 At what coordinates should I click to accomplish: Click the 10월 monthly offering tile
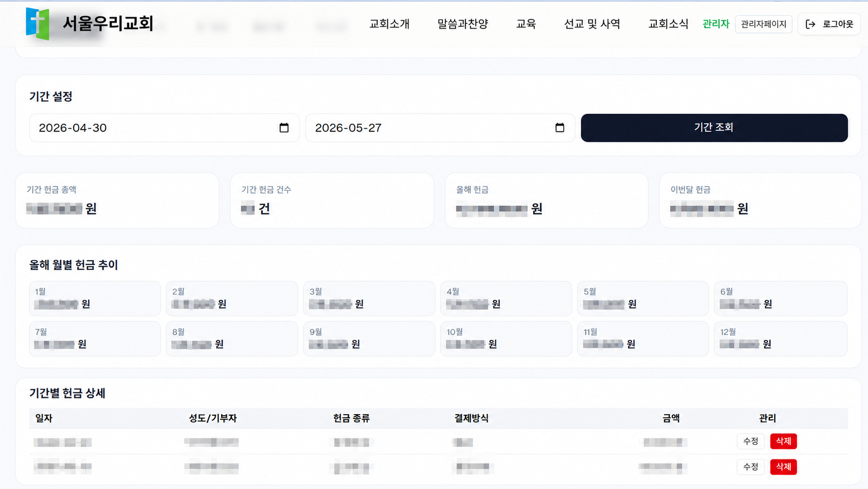pyautogui.click(x=506, y=339)
